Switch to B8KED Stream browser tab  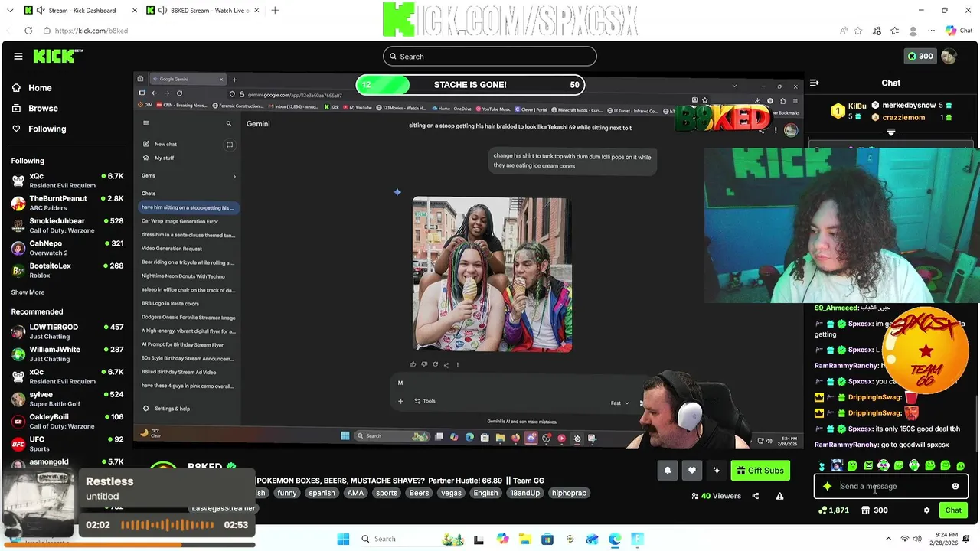coord(203,11)
